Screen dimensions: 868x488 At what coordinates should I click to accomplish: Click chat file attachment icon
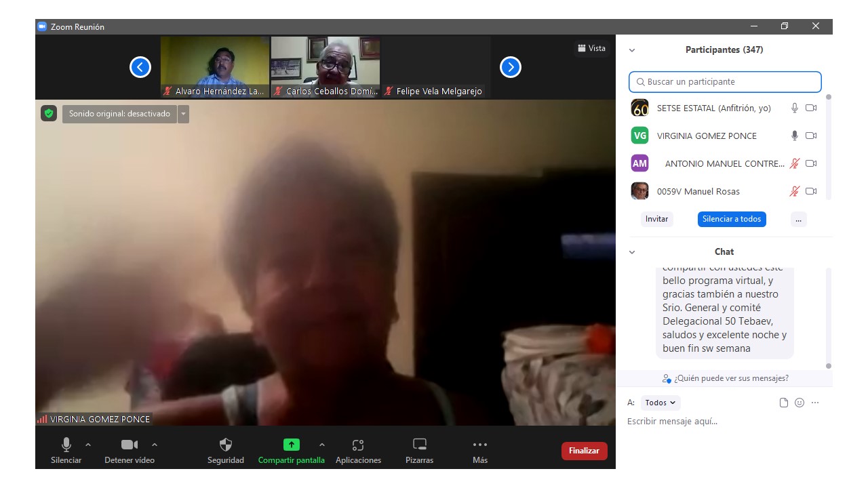click(784, 403)
